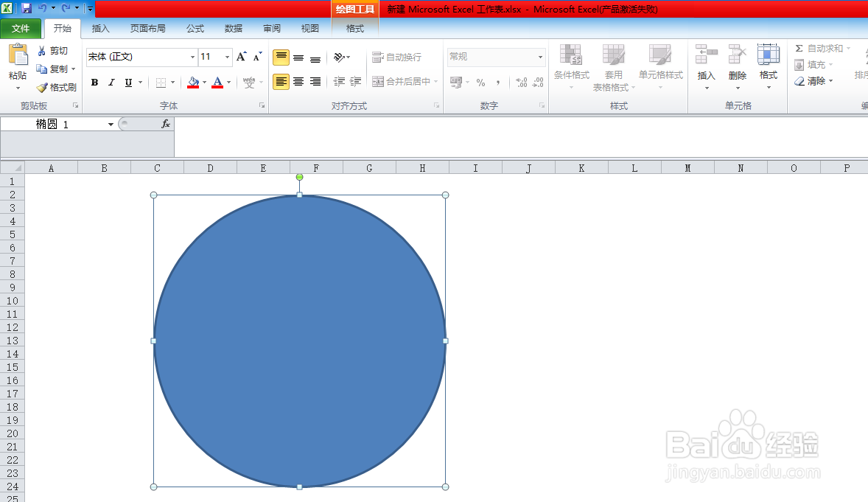Click the Save icon in quick access toolbar
Image resolution: width=868 pixels, height=502 pixels.
(x=26, y=8)
